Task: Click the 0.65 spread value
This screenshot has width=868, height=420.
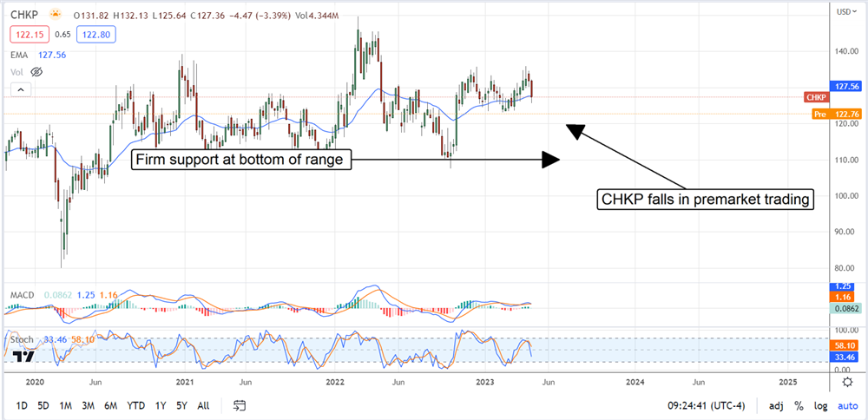Action: click(x=62, y=35)
